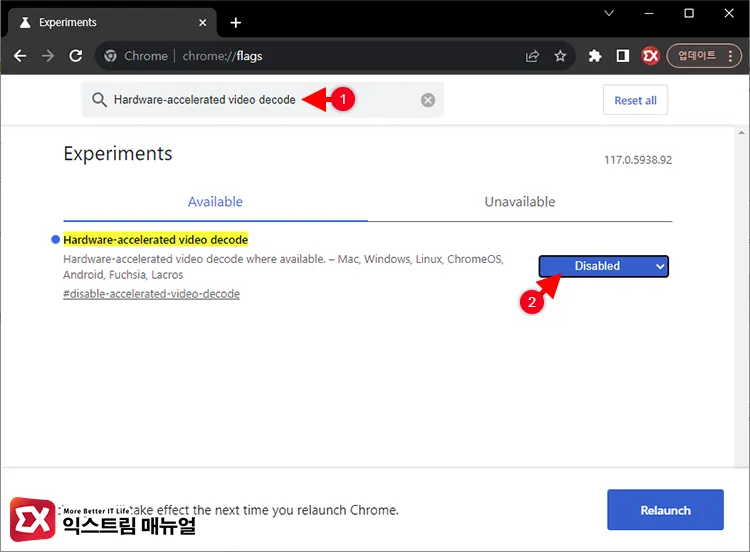Image resolution: width=750 pixels, height=552 pixels.
Task: Select the Available tab
Action: coord(215,201)
